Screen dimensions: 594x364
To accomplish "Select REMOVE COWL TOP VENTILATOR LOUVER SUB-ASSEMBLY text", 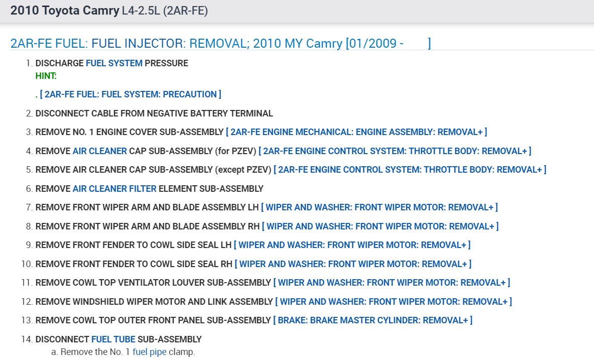I will click(x=153, y=283).
